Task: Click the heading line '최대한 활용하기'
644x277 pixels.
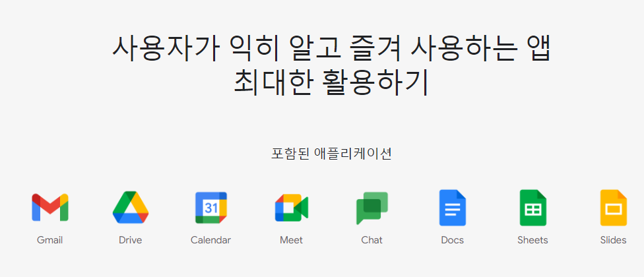Action: 331,82
